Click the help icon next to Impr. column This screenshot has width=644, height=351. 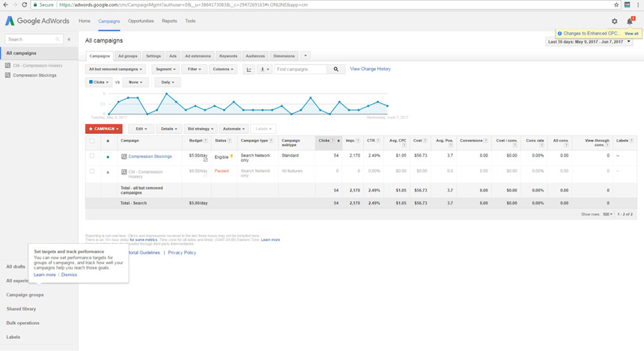[x=358, y=141]
